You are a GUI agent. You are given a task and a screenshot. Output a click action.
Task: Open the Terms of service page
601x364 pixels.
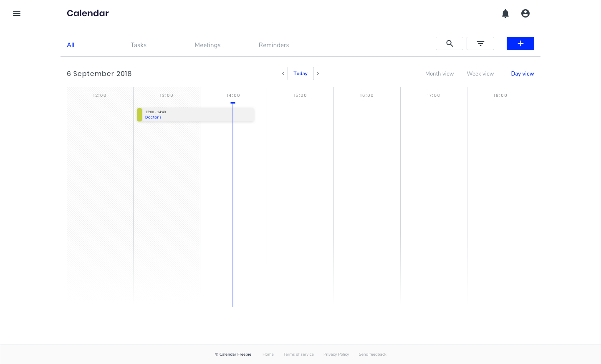[298, 354]
